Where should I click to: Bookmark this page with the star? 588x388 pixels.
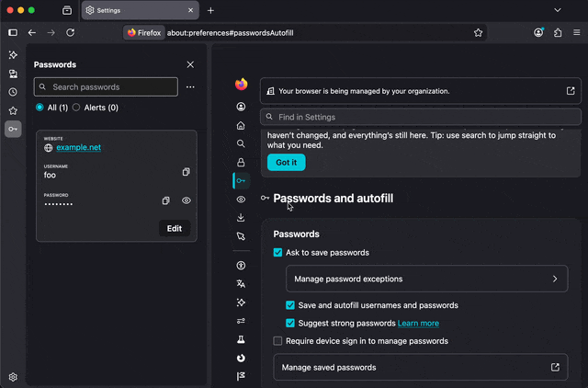coord(478,33)
